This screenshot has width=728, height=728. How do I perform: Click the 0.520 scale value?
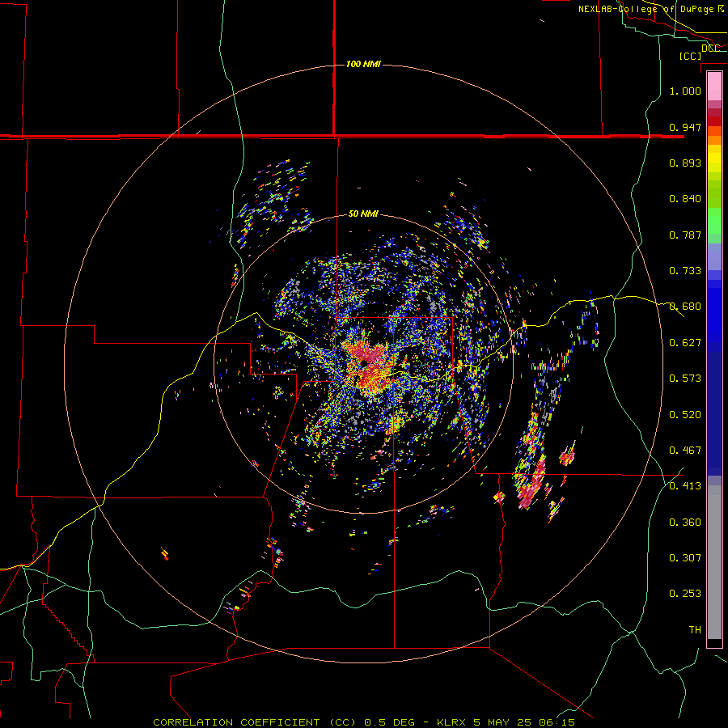685,415
